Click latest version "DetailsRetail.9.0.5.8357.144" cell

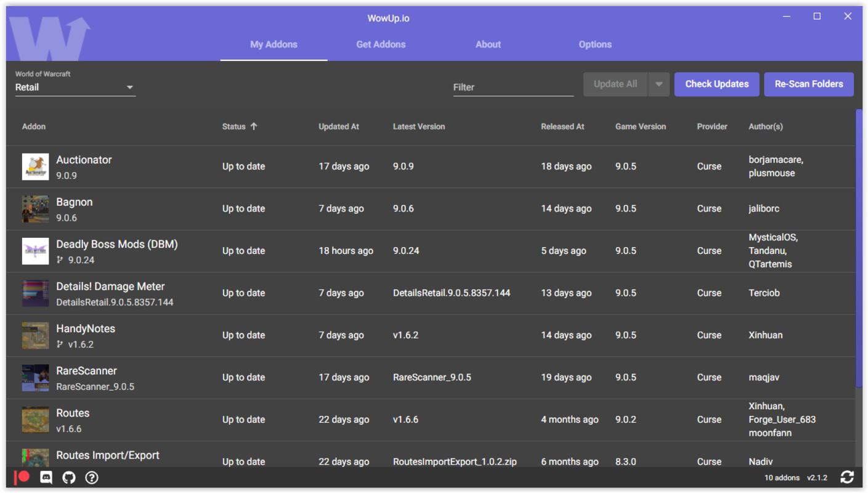[x=452, y=293]
